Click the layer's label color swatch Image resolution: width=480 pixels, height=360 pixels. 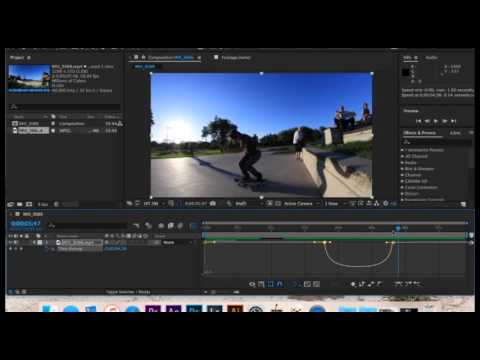[x=40, y=242]
